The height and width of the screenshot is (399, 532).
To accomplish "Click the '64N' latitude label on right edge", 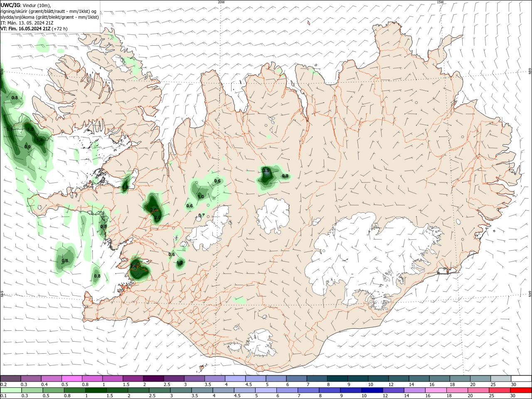I will point(530,294).
